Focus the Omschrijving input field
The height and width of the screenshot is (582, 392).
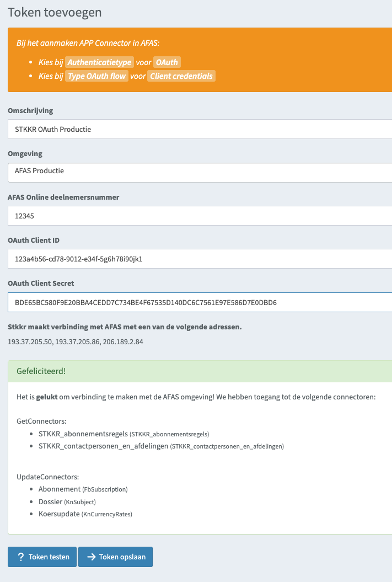200,129
